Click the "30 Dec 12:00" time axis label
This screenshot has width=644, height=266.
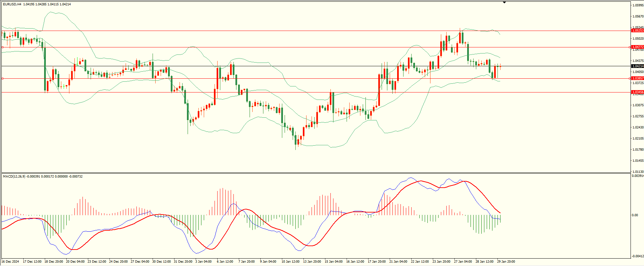(x=162, y=262)
